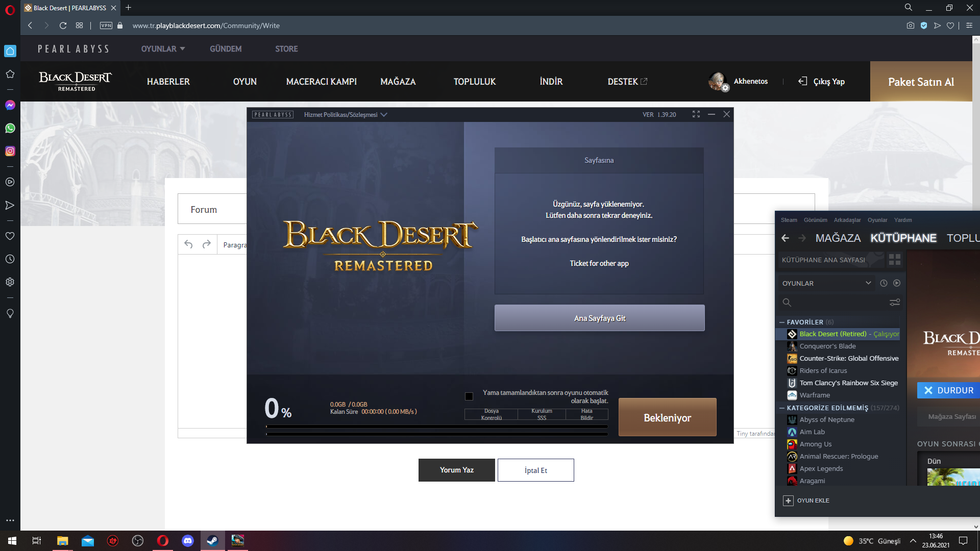
Task: Open the MACERACI KAMPI menu
Action: (322, 82)
